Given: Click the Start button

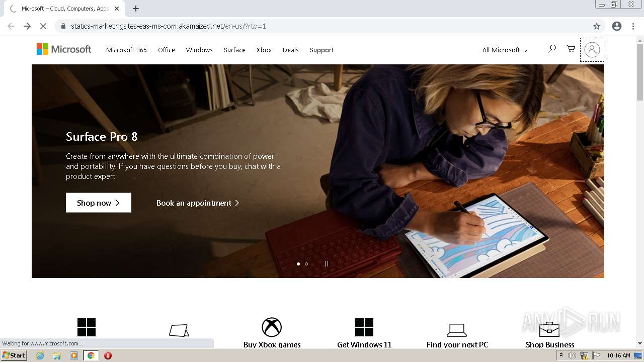Looking at the screenshot, I should (x=14, y=355).
